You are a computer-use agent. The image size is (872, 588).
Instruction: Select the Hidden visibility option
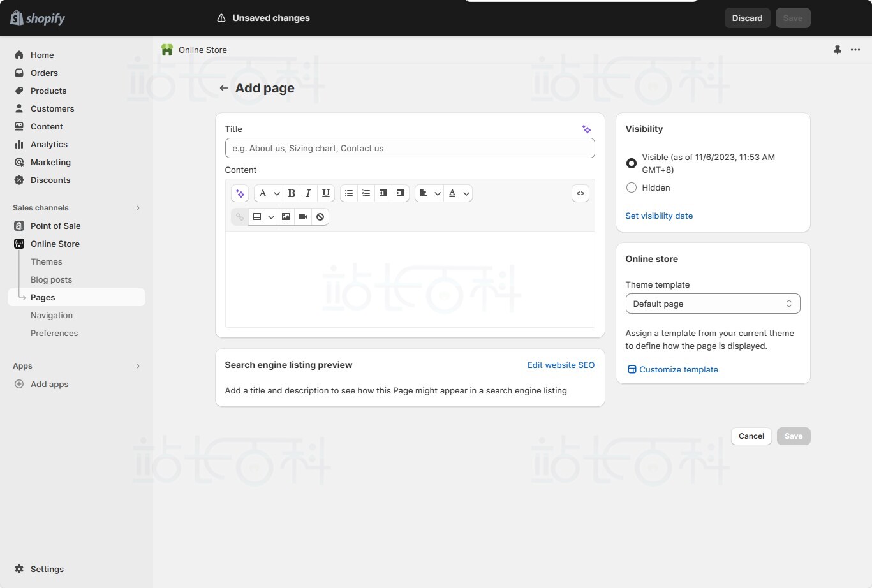click(x=632, y=187)
